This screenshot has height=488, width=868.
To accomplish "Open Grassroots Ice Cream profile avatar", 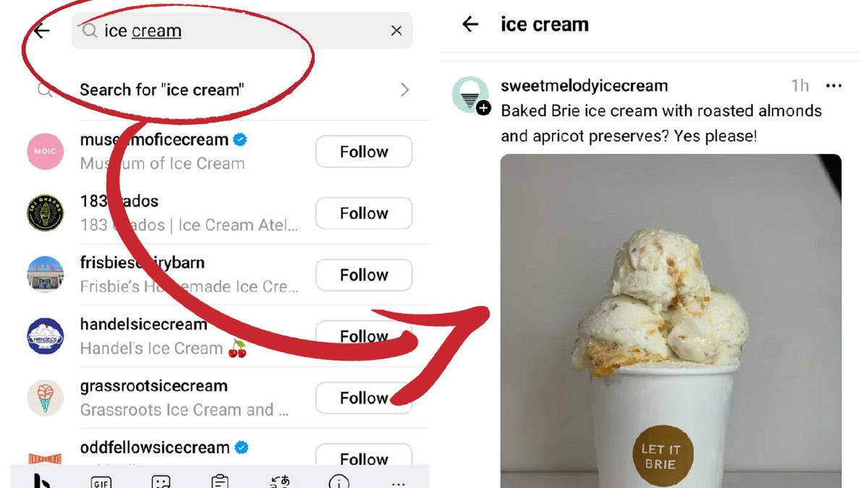I will coord(46,398).
